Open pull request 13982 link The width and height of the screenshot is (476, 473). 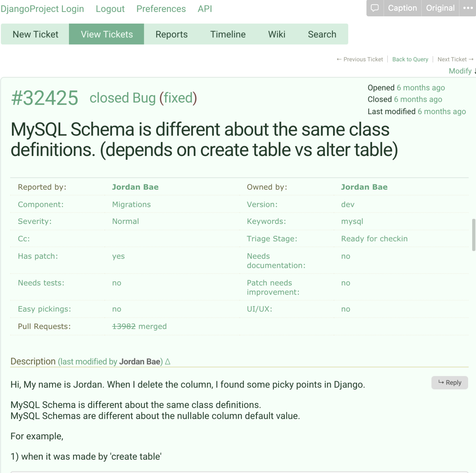[124, 326]
